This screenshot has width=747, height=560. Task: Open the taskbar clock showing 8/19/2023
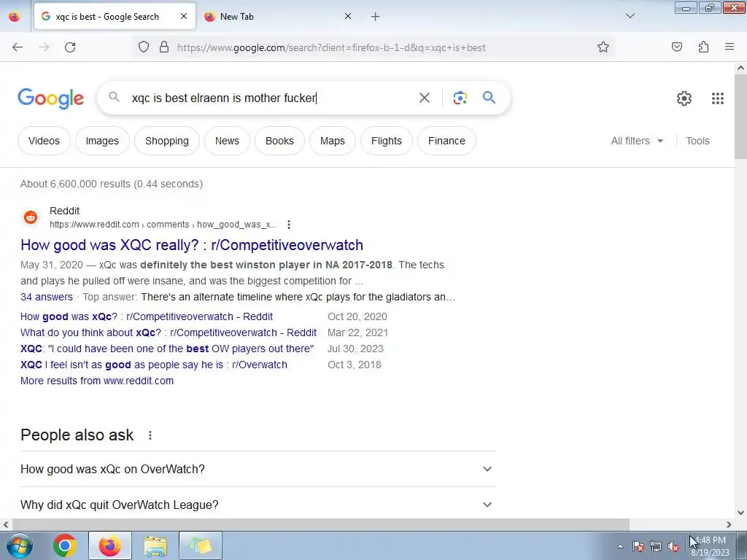(709, 546)
